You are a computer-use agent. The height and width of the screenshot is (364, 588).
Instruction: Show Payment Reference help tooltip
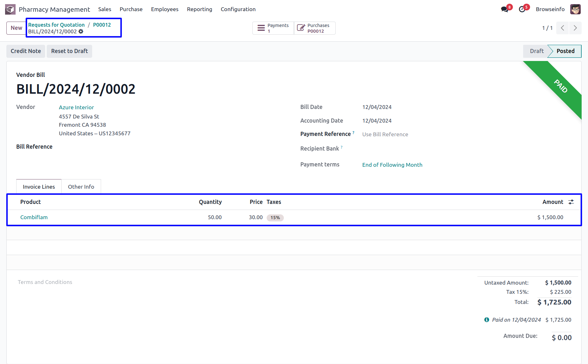[x=353, y=132]
